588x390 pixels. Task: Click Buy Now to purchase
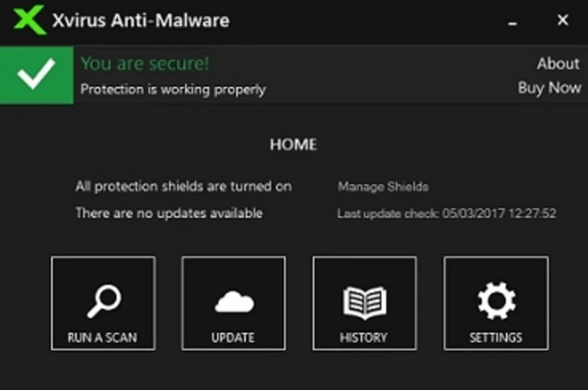click(549, 88)
